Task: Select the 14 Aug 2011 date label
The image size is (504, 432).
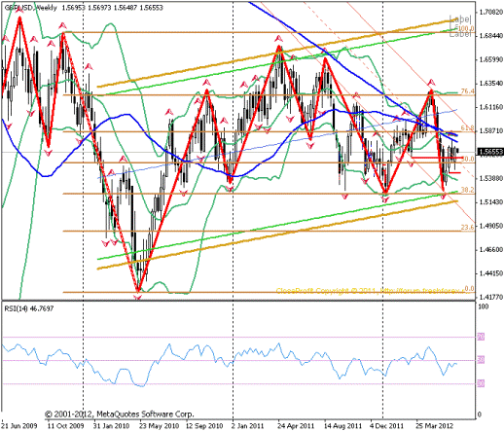Action: (343, 426)
